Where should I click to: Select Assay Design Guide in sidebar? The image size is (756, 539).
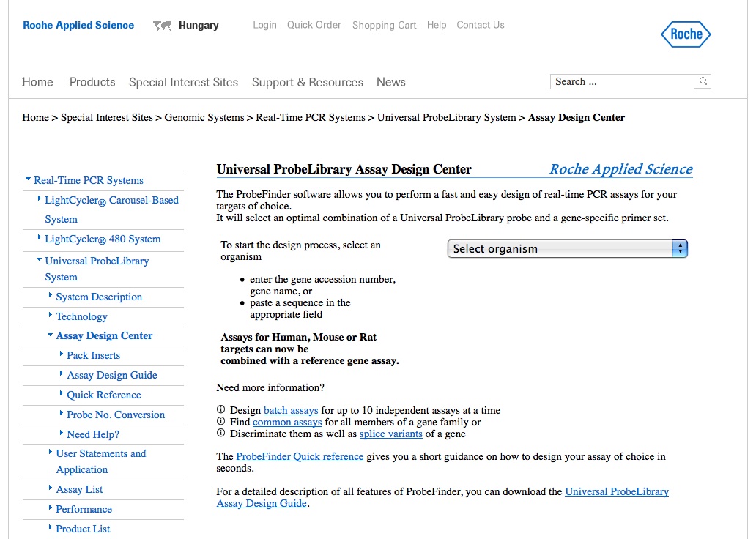[x=112, y=375]
